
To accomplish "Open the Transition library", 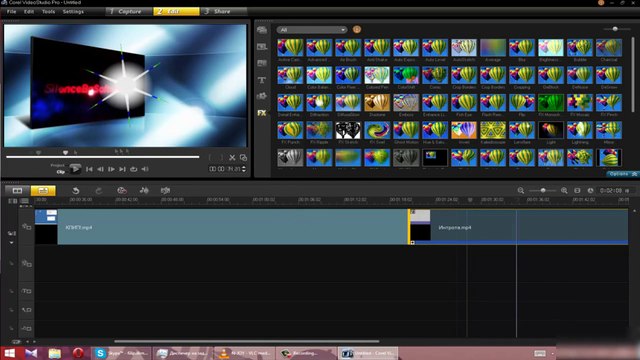I will tap(262, 63).
